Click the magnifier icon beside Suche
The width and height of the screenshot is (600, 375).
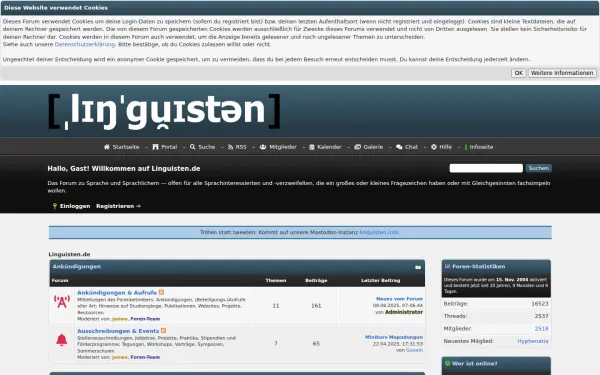192,147
